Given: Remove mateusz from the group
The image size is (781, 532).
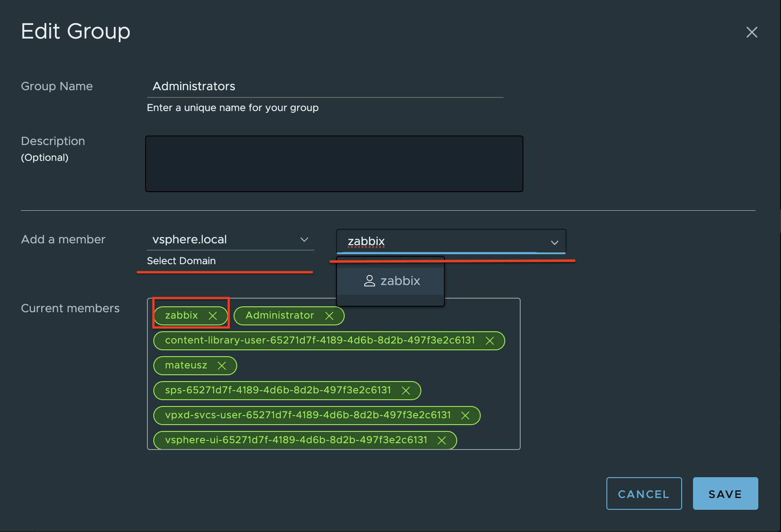Looking at the screenshot, I should 222,365.
